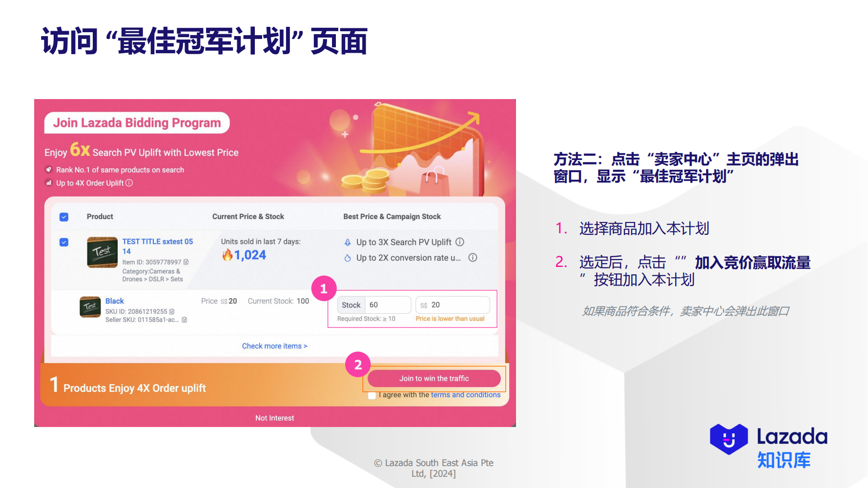Click the Test chalkboard product thumbnail
868x488 pixels.
[102, 252]
